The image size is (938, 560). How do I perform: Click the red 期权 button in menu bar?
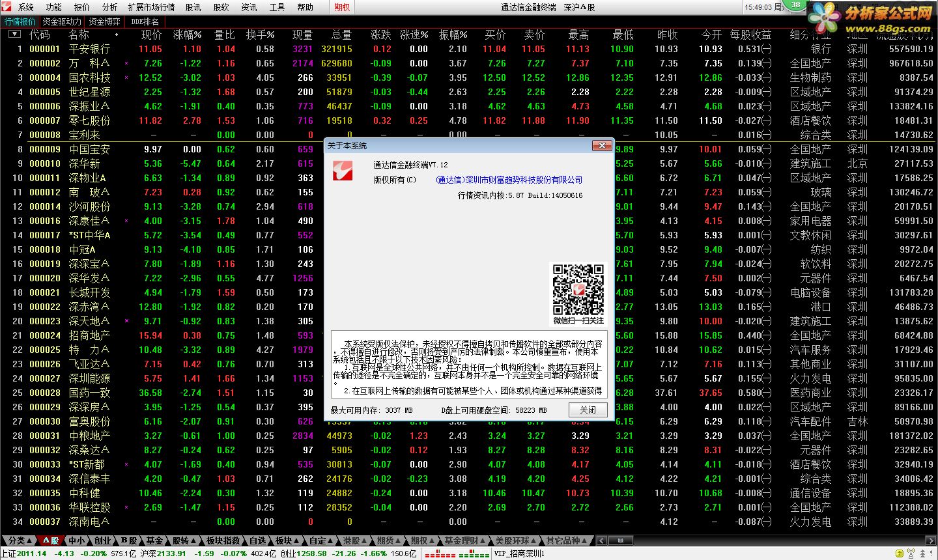coord(342,7)
